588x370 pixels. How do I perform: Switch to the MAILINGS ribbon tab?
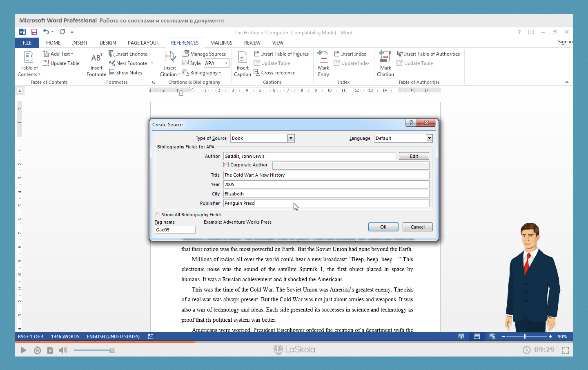click(221, 43)
